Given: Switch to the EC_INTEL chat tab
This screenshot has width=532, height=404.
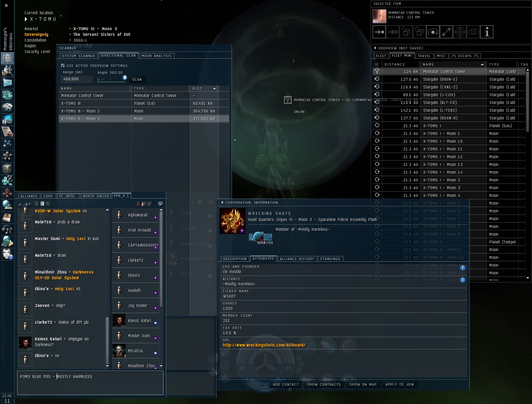Looking at the screenshot, I should 68,196.
